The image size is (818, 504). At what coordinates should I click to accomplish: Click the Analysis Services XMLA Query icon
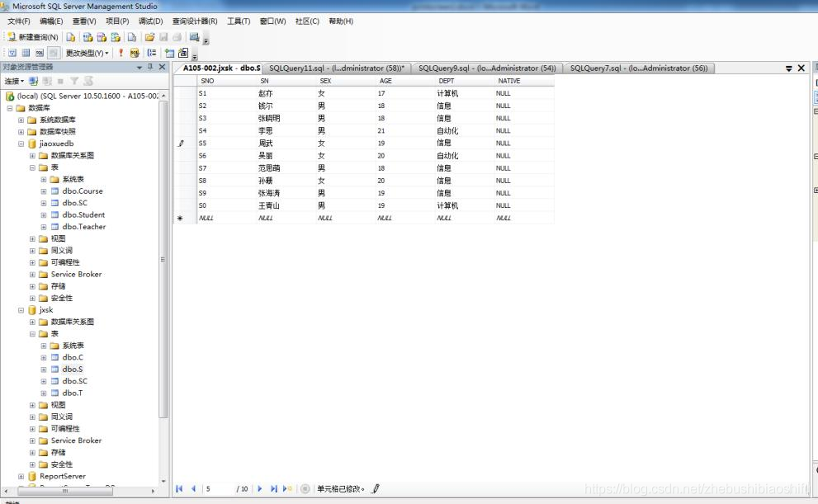coord(116,37)
